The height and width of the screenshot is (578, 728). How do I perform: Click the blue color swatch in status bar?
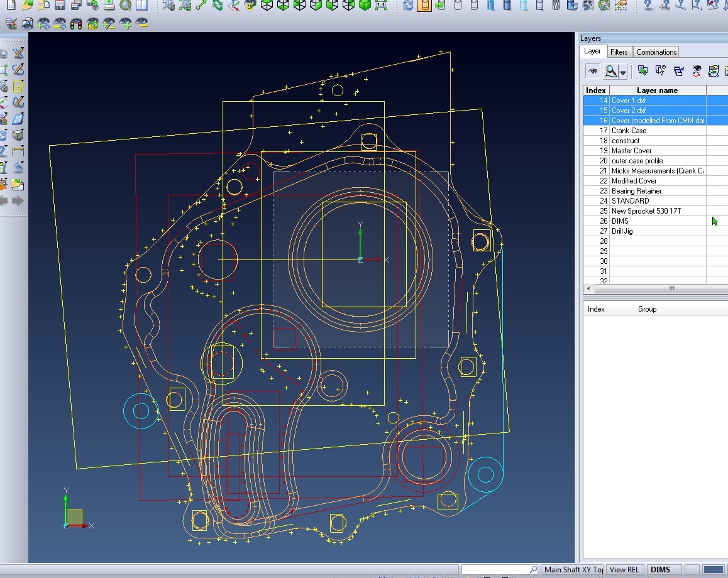713,570
